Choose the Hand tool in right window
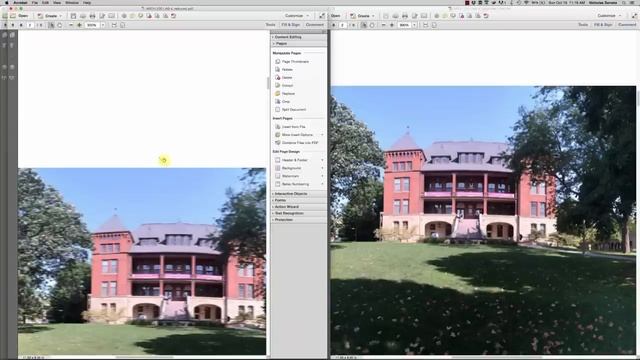This screenshot has width=640, height=360. point(372,25)
